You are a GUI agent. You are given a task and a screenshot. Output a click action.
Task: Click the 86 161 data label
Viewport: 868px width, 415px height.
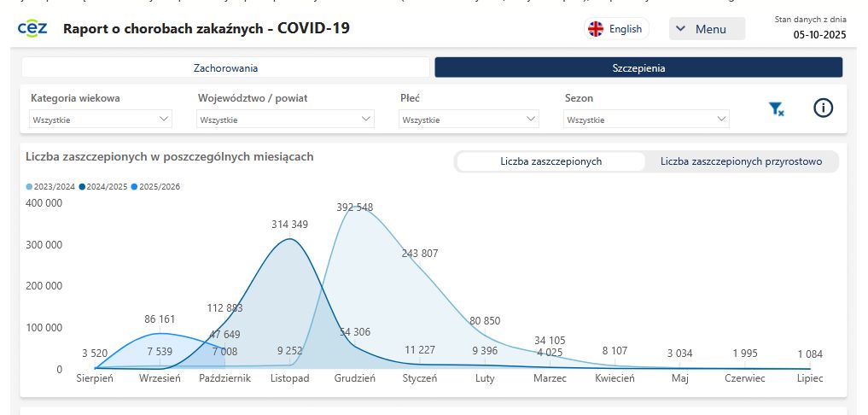(x=160, y=319)
